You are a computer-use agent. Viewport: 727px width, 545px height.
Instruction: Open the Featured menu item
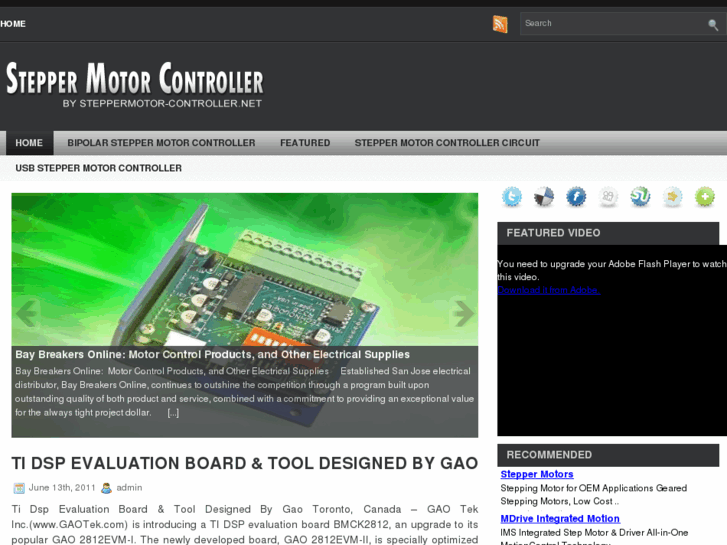point(305,143)
